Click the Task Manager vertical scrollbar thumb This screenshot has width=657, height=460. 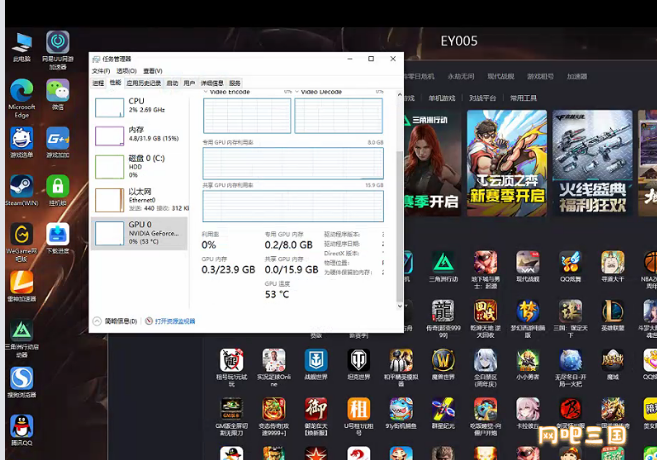[x=399, y=226]
